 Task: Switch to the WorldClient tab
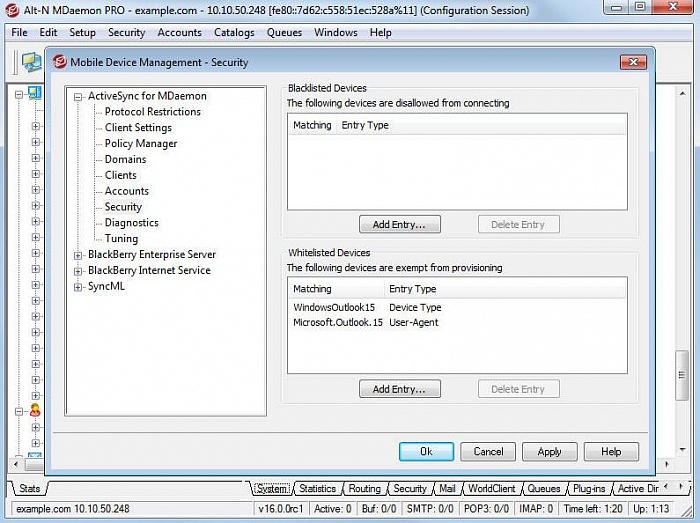492,489
